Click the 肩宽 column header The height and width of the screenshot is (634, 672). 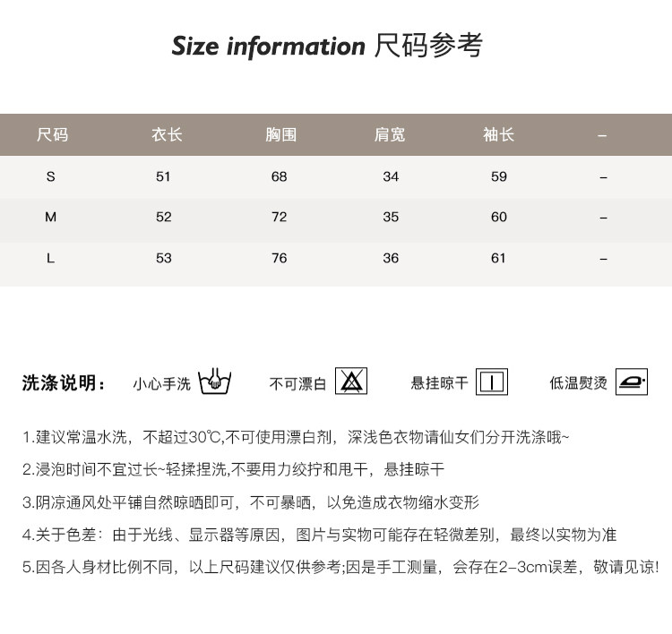click(x=390, y=135)
